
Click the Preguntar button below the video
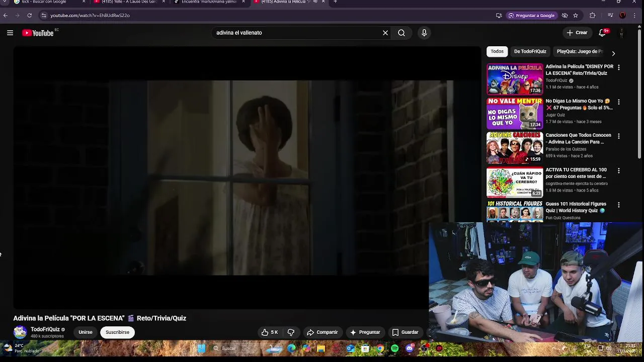pos(365,332)
